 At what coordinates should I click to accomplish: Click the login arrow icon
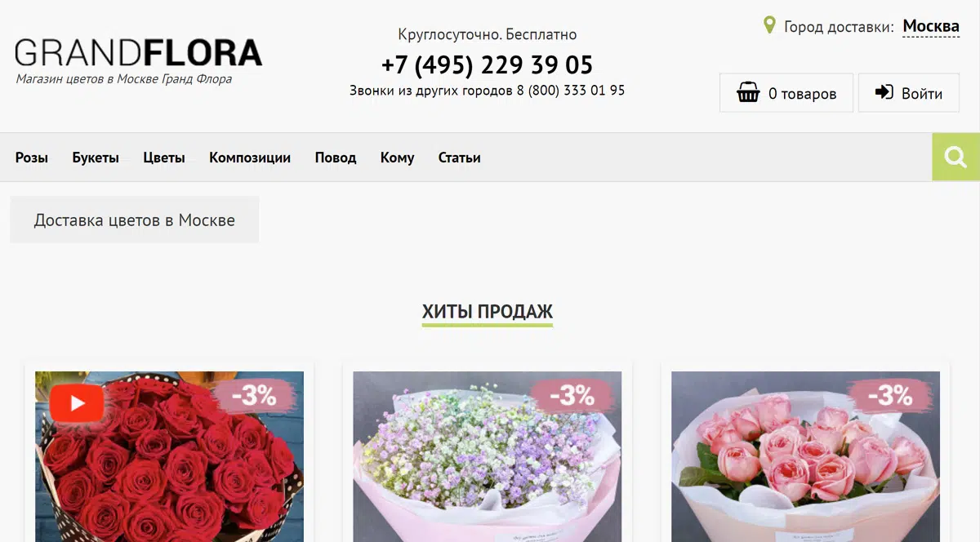[884, 93]
